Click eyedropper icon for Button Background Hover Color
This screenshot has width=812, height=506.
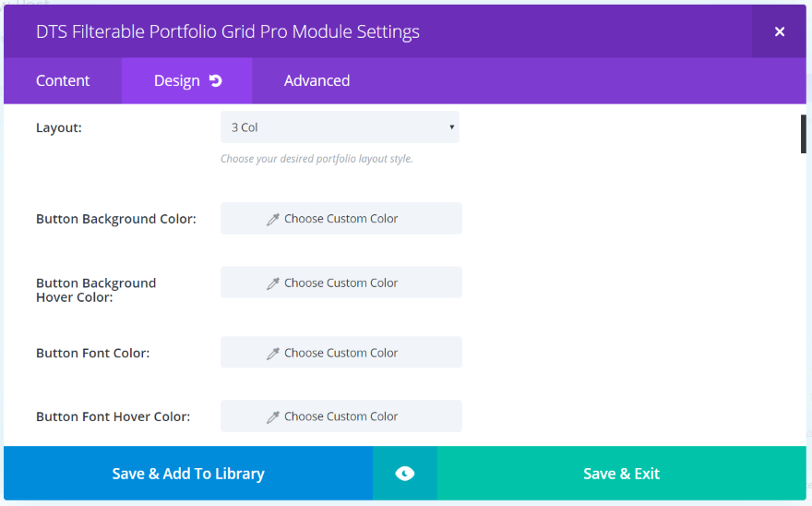(273, 283)
